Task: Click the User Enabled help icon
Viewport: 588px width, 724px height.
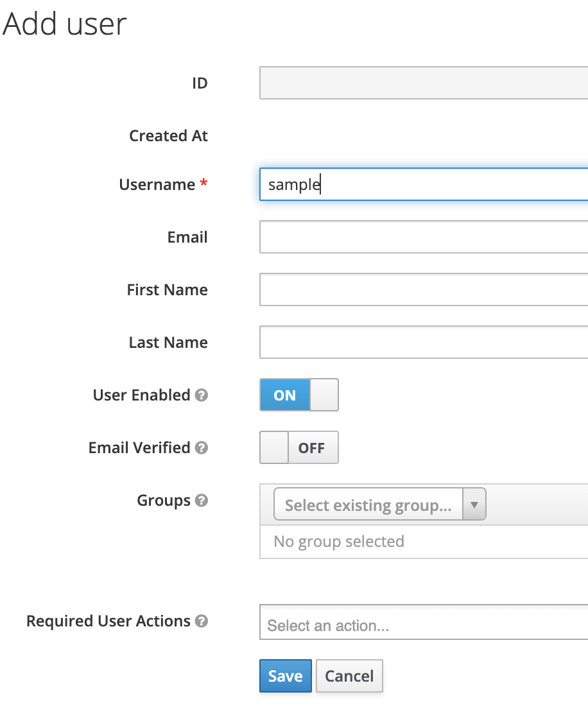Action: point(202,395)
